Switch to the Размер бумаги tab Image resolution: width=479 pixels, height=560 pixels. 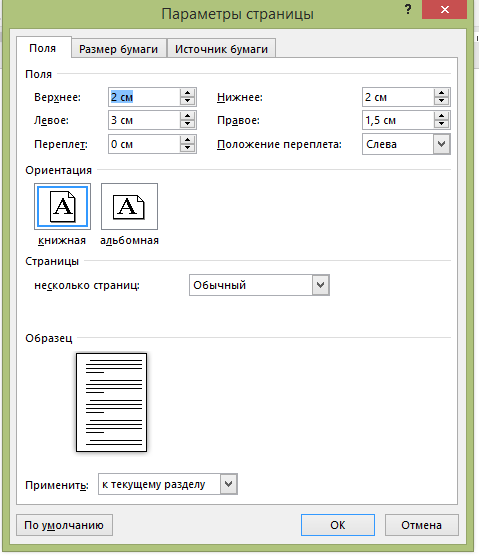tap(119, 49)
